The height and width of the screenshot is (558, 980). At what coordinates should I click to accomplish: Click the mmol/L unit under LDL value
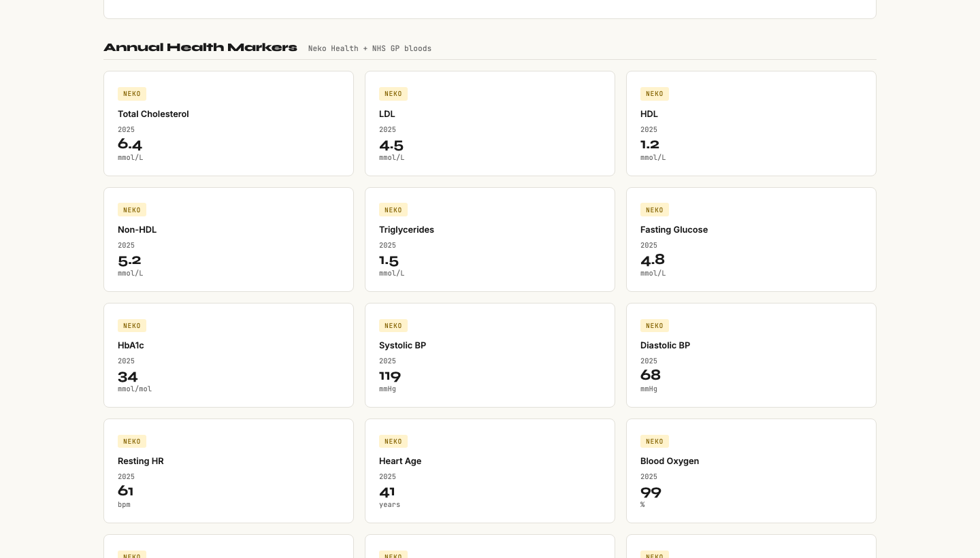[392, 158]
